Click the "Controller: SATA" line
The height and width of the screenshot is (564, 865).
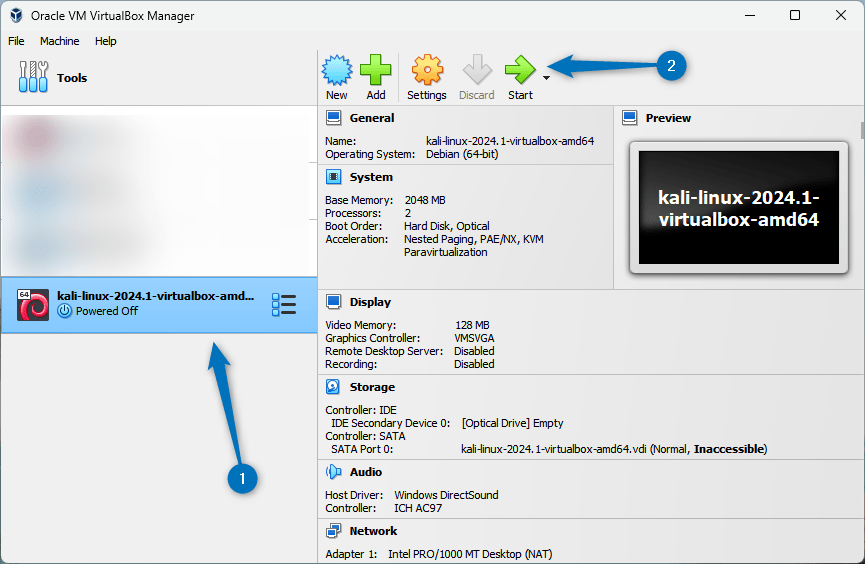click(x=365, y=437)
